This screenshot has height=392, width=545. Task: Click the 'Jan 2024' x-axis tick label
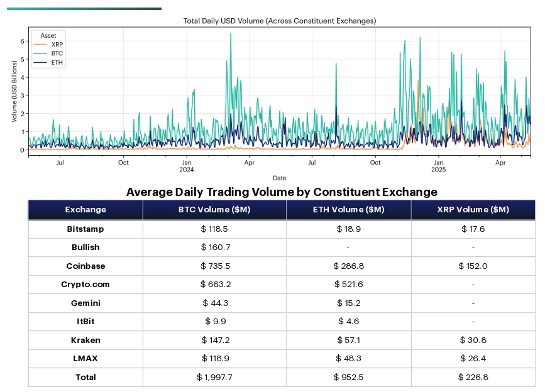pos(186,166)
